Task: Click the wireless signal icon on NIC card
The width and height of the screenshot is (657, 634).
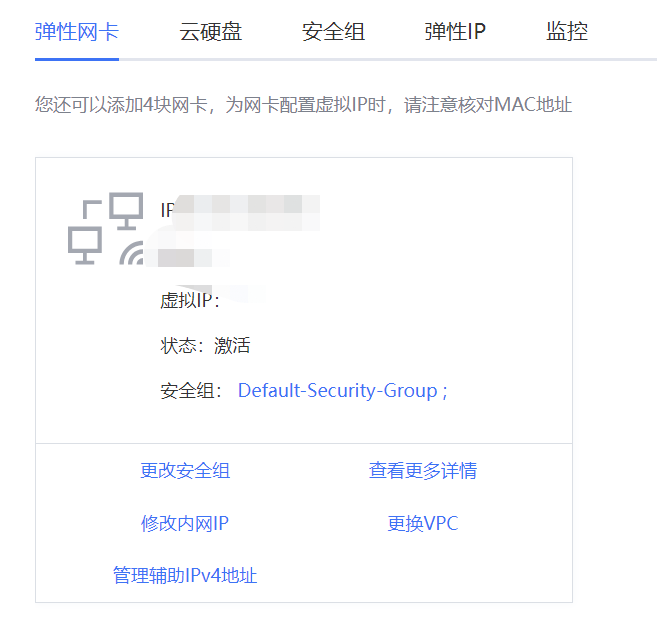Action: tap(132, 253)
